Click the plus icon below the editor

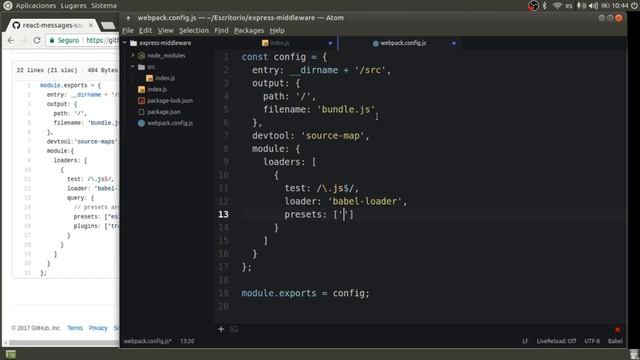(x=221, y=329)
